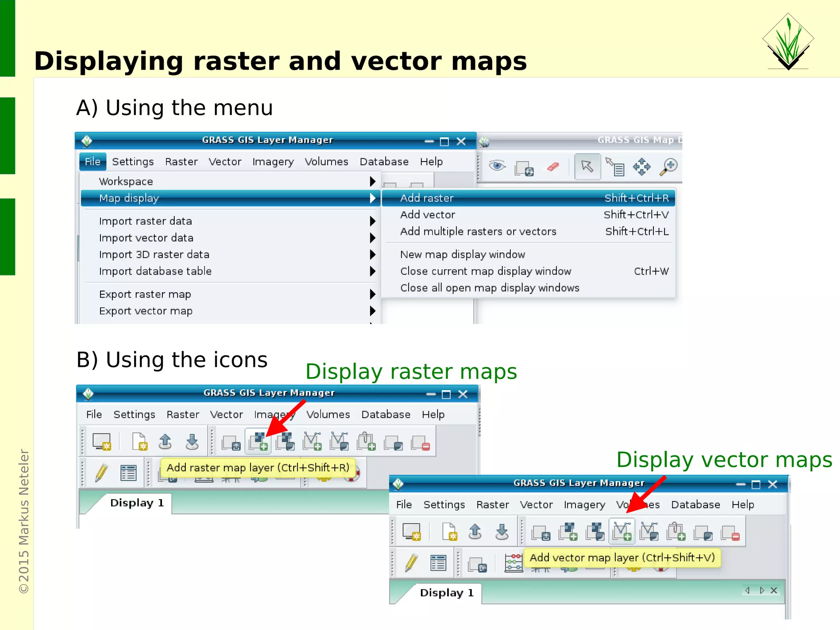Click save workspace (down arrow) icon in middle window

pos(192,441)
